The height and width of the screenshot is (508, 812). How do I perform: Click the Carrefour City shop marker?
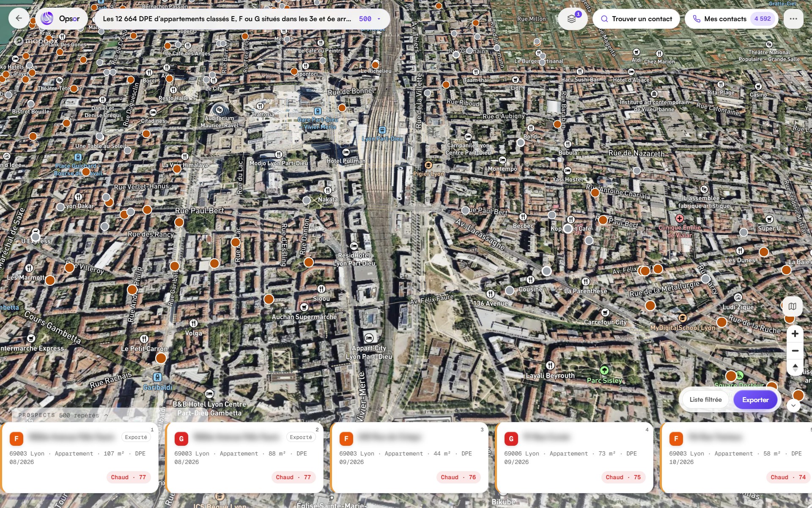click(605, 312)
